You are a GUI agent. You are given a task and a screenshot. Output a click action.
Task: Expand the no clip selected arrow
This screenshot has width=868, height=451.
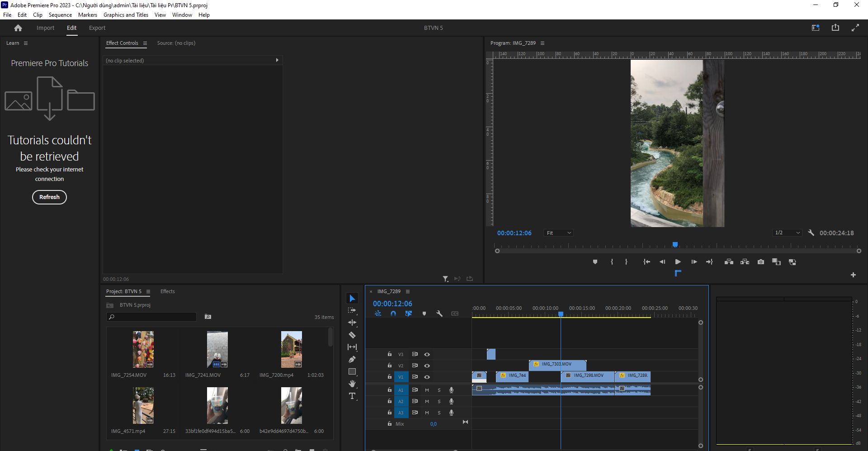coord(277,60)
